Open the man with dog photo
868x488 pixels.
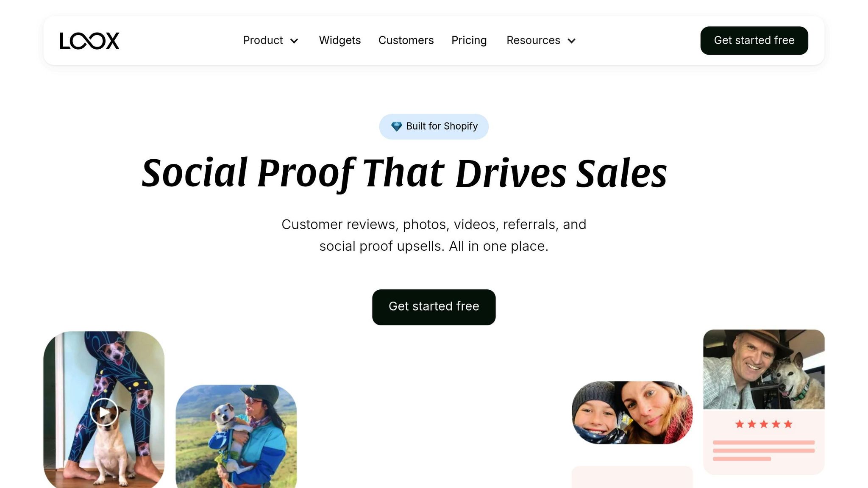(x=764, y=369)
